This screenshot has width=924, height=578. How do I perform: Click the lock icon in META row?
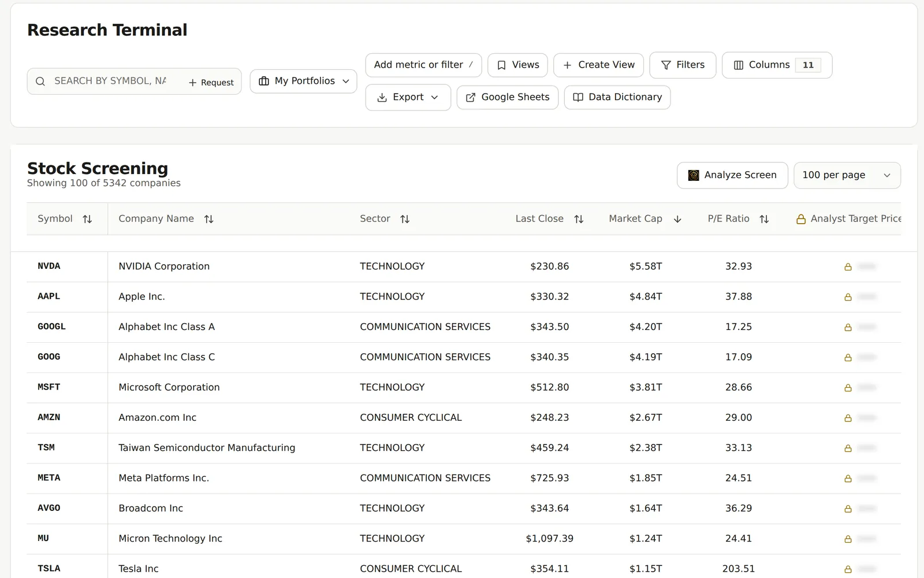point(848,479)
